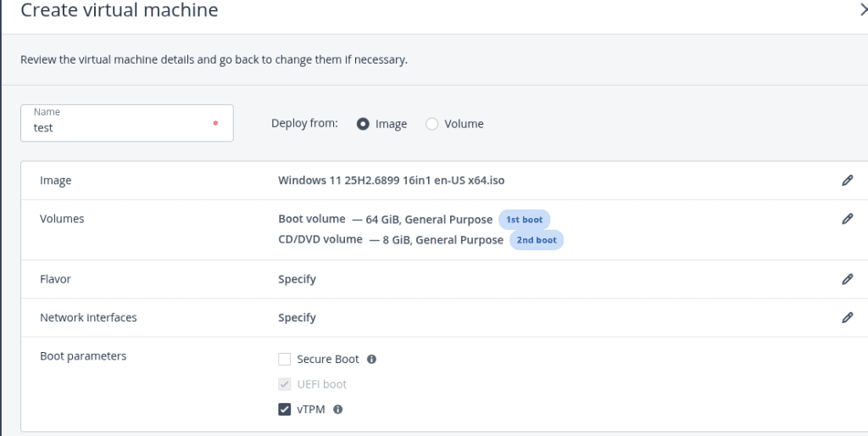
Task: Click the 2nd boot badge
Action: (536, 240)
